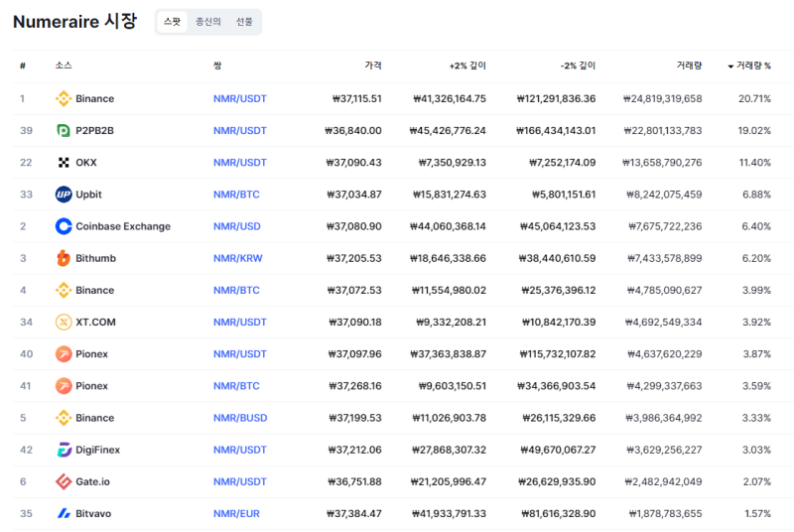Switch to the 선물 tab

[244, 22]
